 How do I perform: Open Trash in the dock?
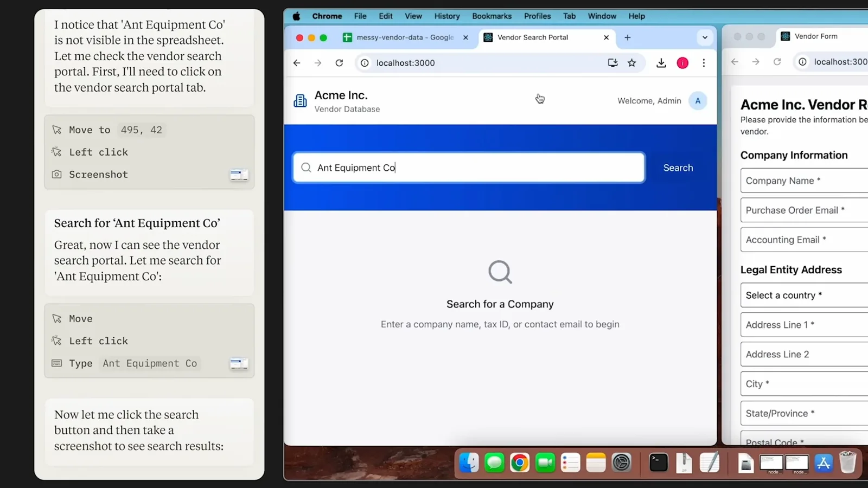(847, 463)
